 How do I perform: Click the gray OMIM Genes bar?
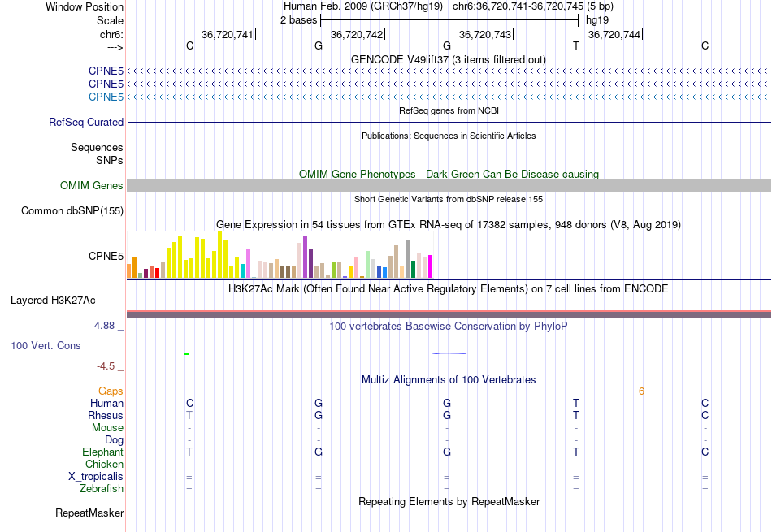tap(449, 185)
